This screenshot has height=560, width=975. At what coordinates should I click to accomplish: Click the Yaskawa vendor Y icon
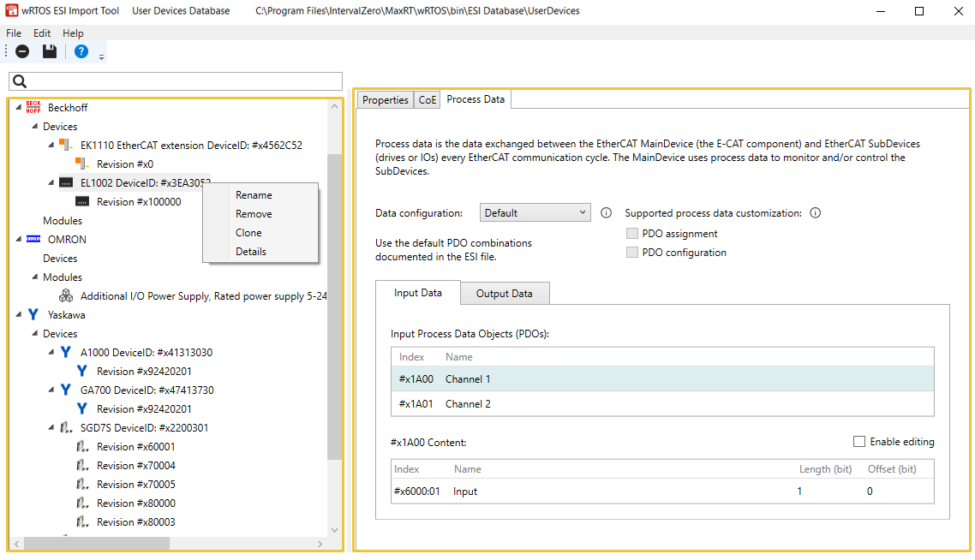coord(33,315)
